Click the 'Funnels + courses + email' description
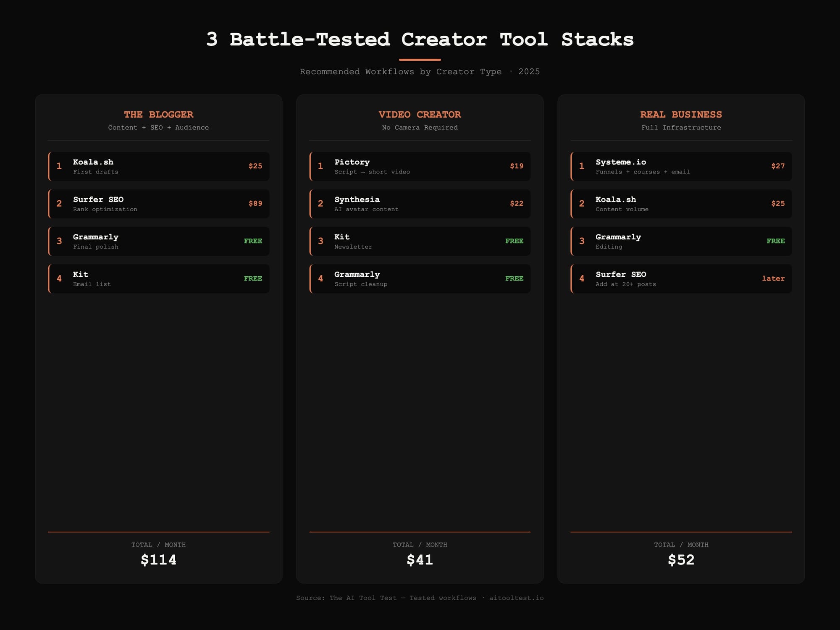 643,172
